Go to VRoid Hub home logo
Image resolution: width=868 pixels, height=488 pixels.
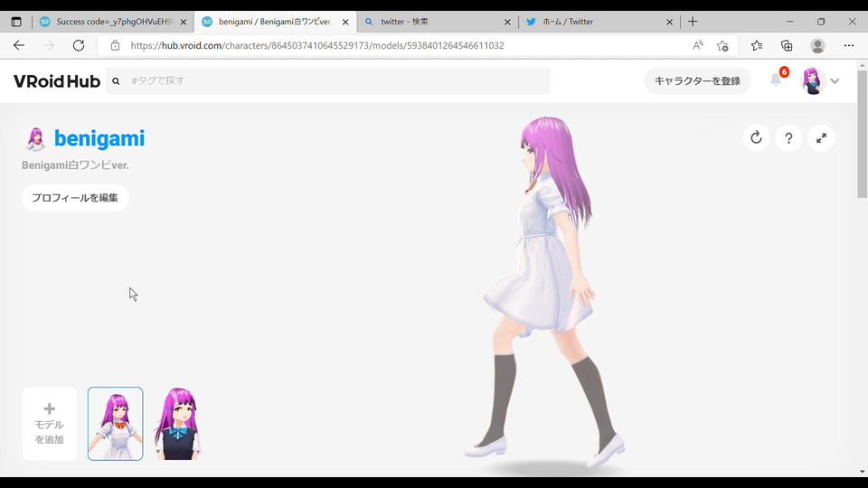tap(56, 81)
